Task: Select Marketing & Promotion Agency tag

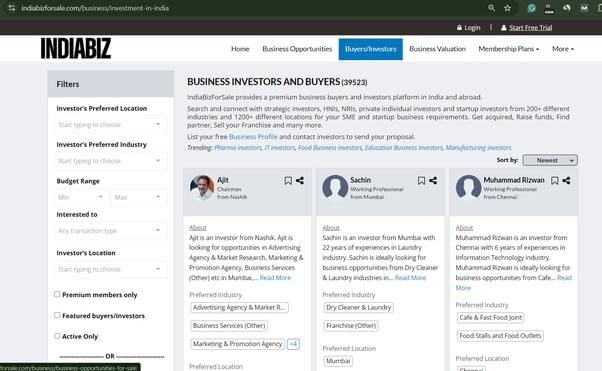Action: (237, 344)
